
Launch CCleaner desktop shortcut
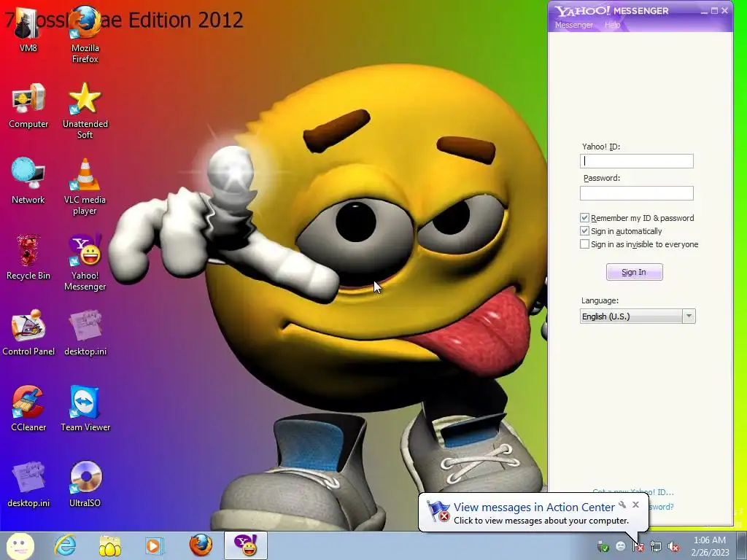[28, 408]
